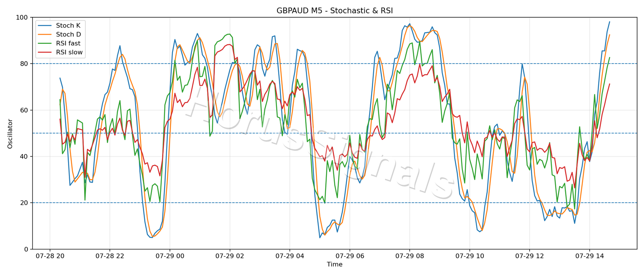Screen dimensions: 644x276
Task: Click the y-axis tick label '40'
Action: pos(24,157)
